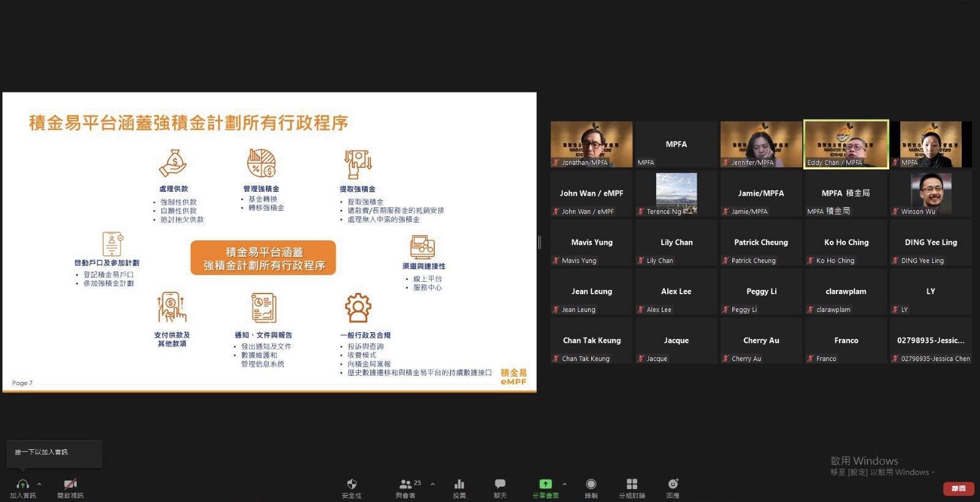980x502 pixels.
Task: Select Peggy Li participant tile
Action: (761, 291)
